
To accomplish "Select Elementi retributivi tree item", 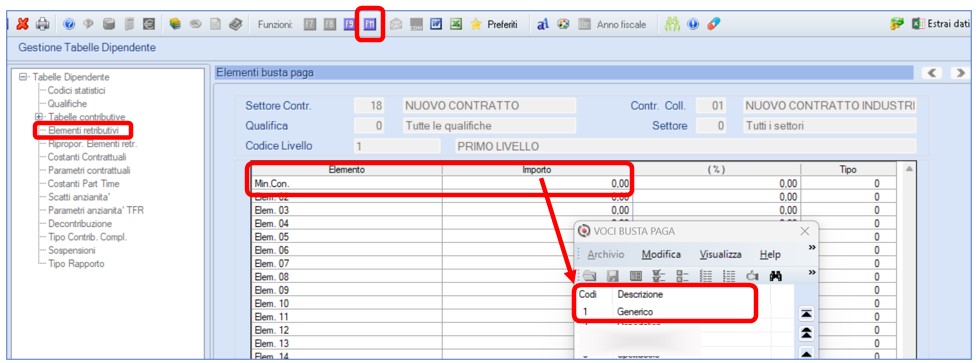I will pyautogui.click(x=83, y=130).
